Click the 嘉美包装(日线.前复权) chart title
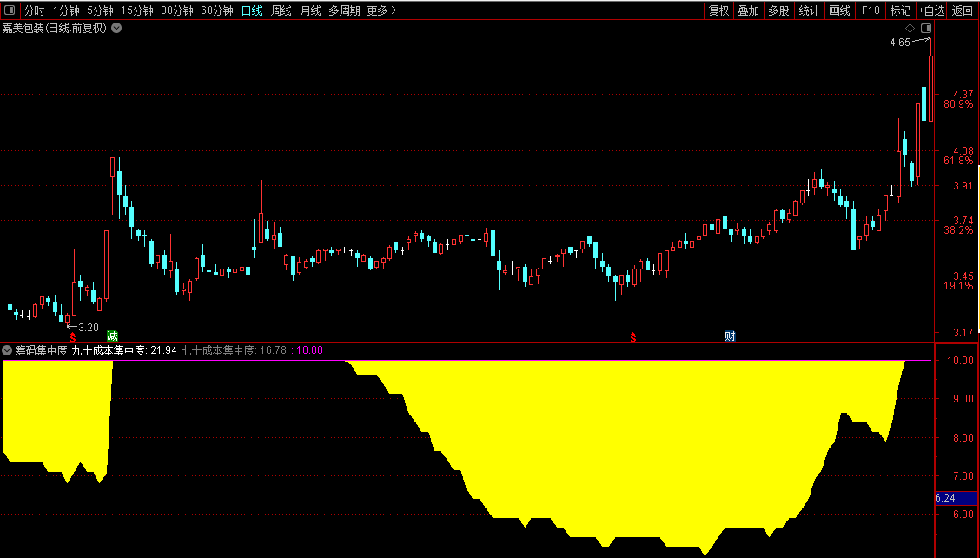The width and height of the screenshot is (980, 558). (x=55, y=28)
